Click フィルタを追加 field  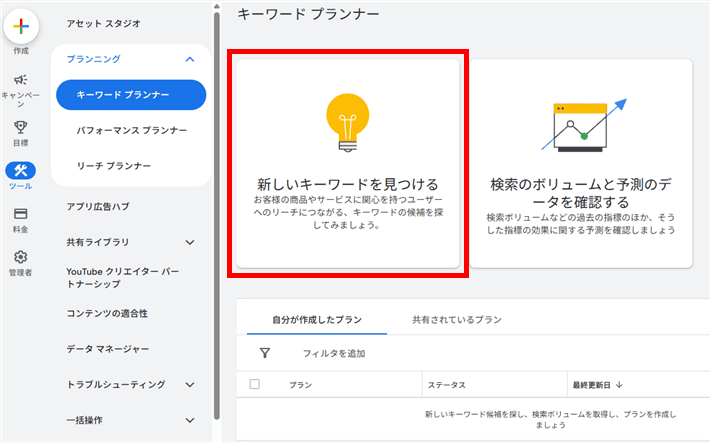[334, 353]
